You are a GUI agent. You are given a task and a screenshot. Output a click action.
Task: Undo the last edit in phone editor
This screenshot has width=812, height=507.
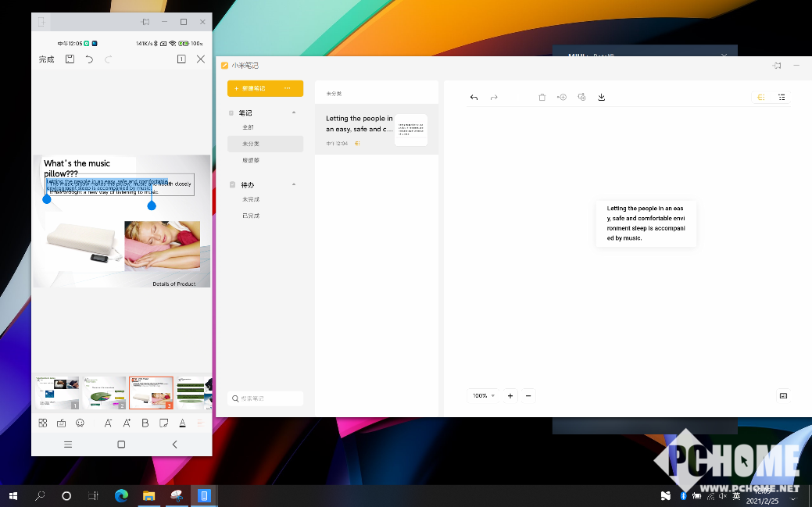click(89, 59)
